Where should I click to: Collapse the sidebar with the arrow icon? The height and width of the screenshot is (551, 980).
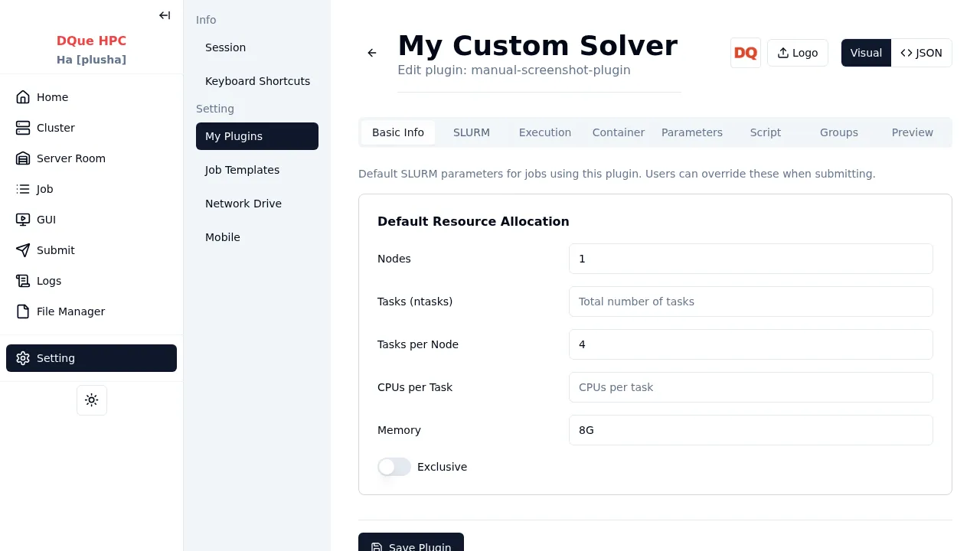(165, 15)
